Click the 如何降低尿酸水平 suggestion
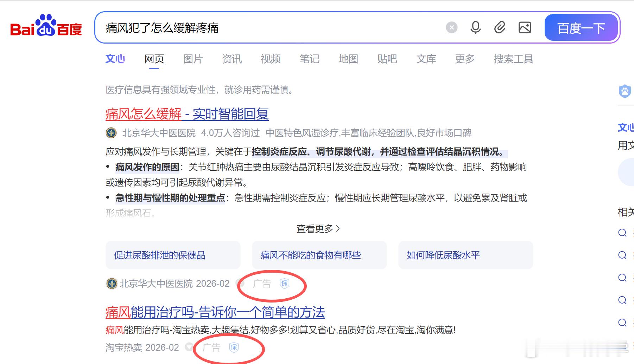 click(466, 255)
